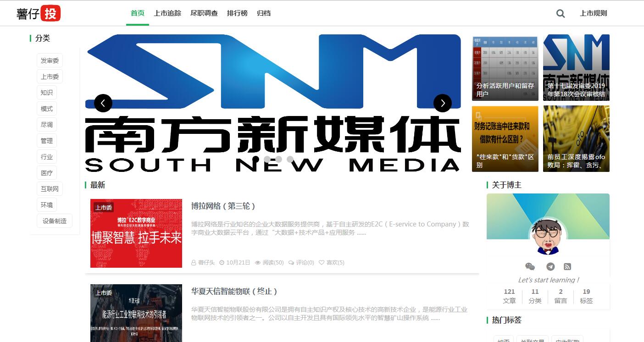Open the 上市追踪 navigation tab
Screen dimensions: 644x342
click(167, 13)
